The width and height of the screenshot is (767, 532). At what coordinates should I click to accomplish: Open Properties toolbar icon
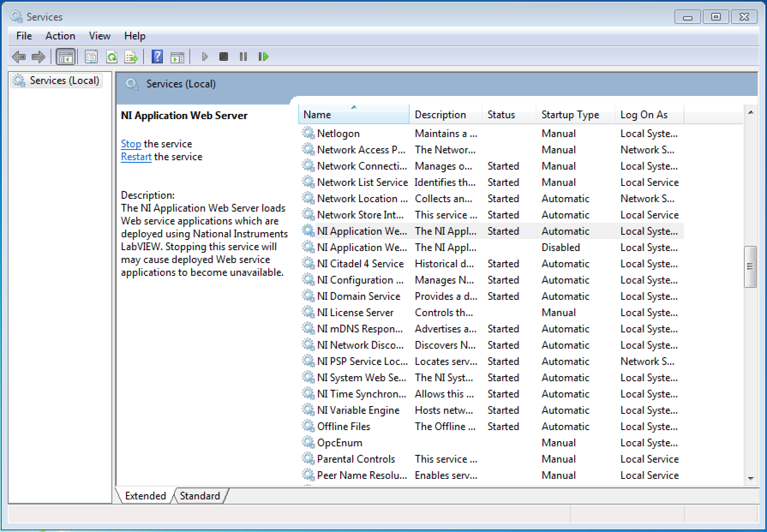(91, 57)
